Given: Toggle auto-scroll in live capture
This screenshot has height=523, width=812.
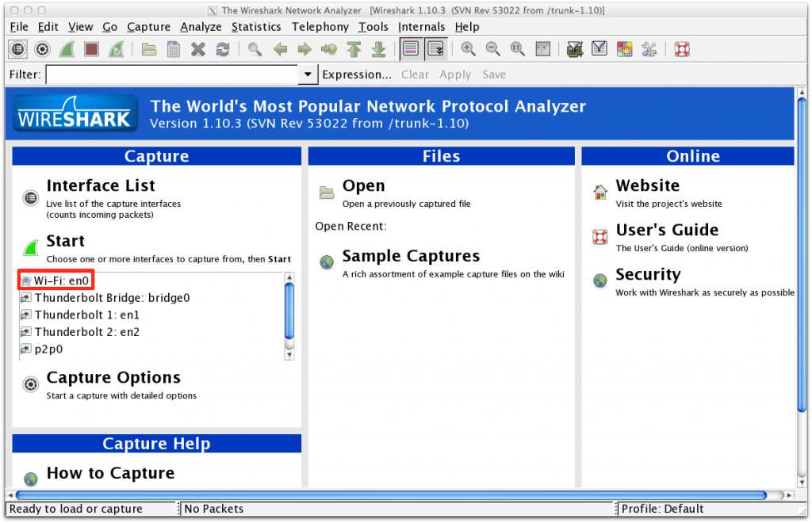Looking at the screenshot, I should pos(435,48).
